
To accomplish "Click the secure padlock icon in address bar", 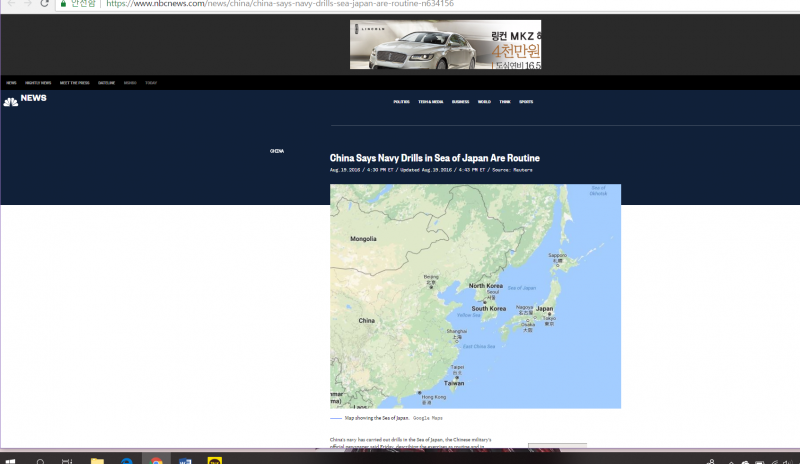I will 62,4.
